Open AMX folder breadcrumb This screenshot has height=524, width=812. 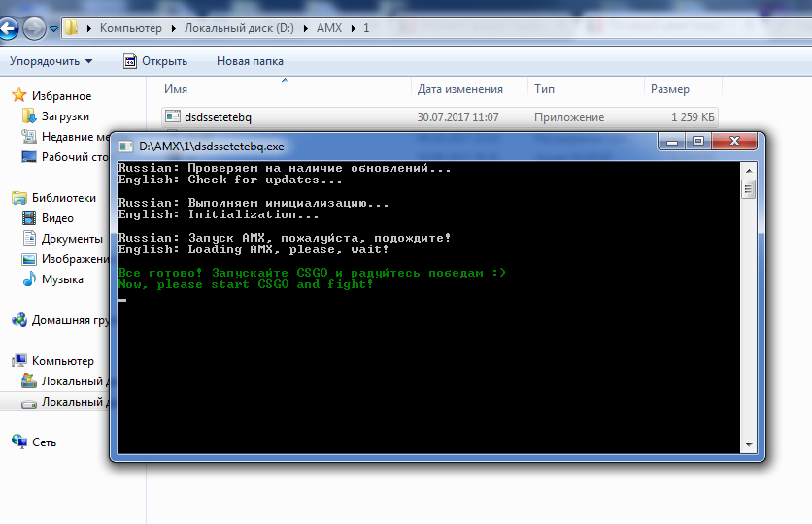coord(329,28)
